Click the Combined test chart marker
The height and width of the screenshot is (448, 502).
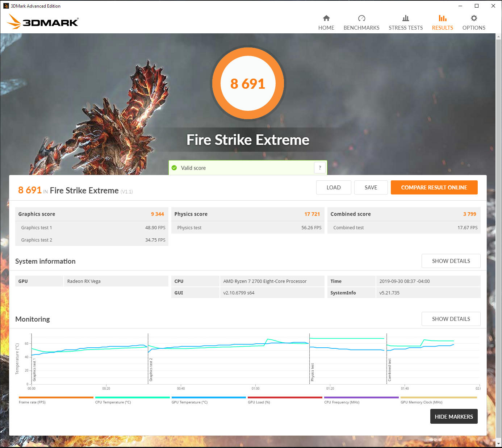click(390, 370)
